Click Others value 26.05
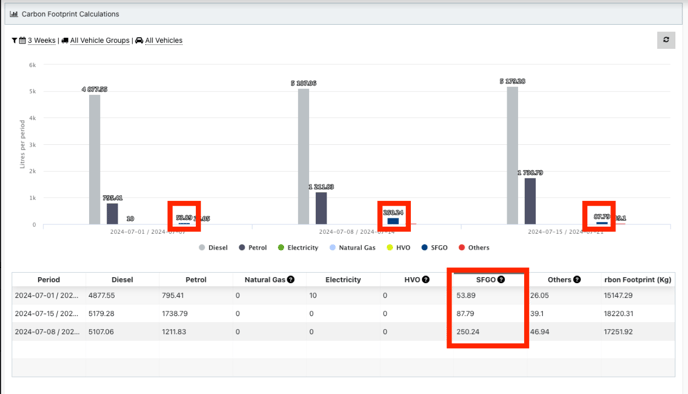 pyautogui.click(x=539, y=295)
